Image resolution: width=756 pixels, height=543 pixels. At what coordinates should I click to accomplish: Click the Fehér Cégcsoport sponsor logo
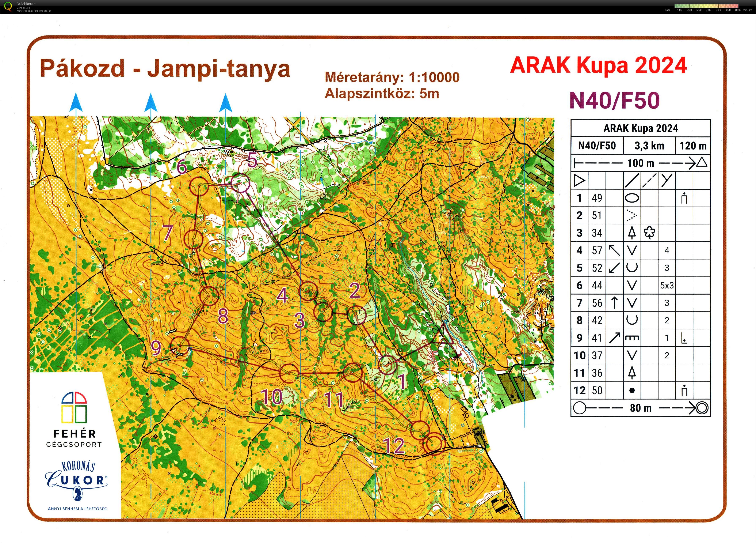coord(74,419)
